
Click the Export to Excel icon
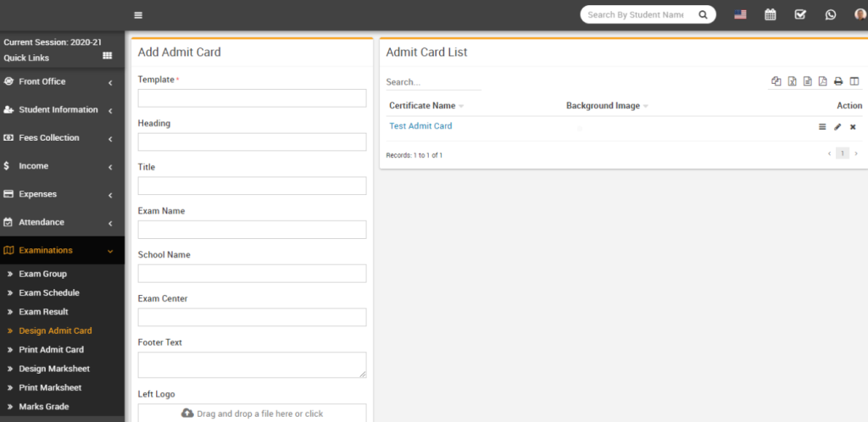(x=791, y=81)
